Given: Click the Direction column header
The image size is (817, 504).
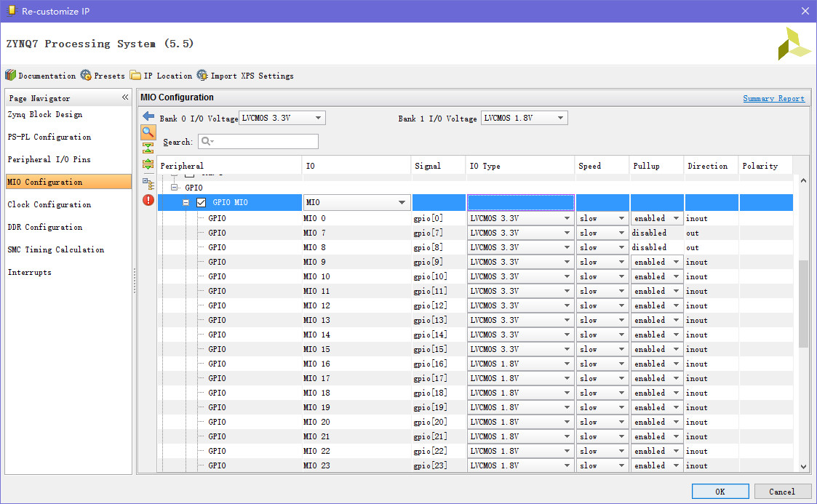Looking at the screenshot, I should point(711,166).
